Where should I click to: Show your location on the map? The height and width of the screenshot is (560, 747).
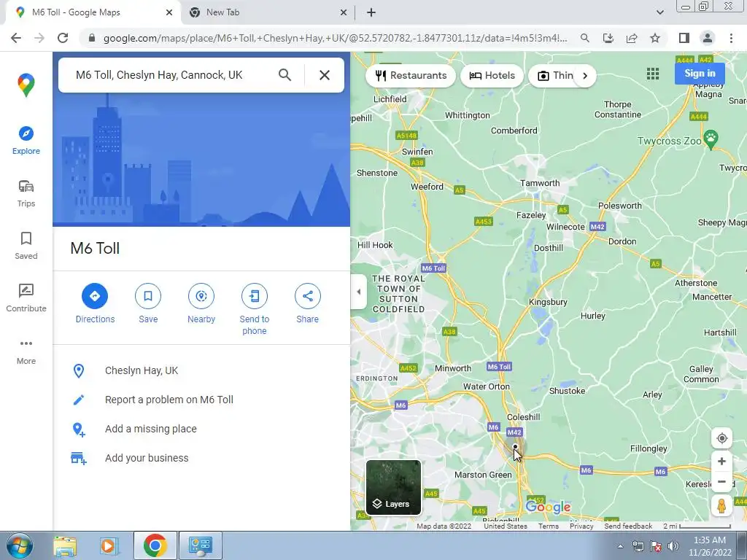point(721,438)
